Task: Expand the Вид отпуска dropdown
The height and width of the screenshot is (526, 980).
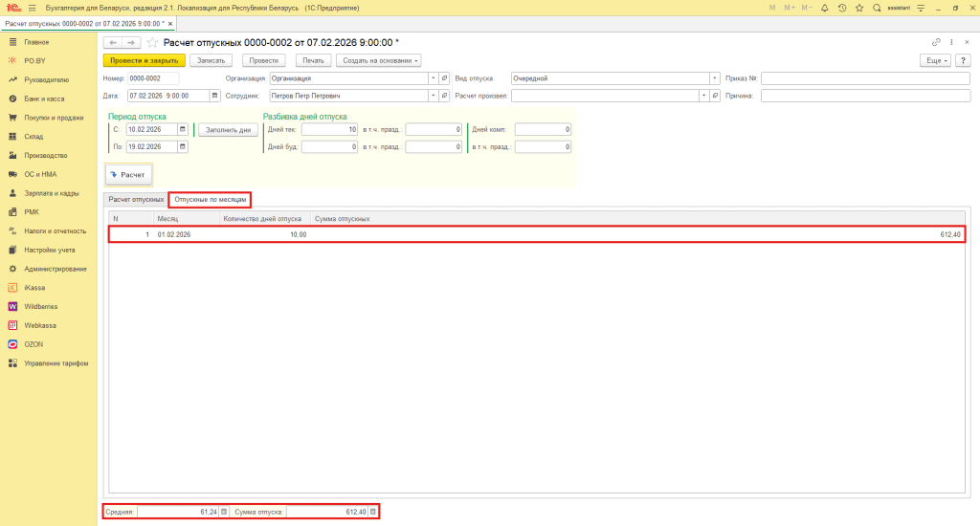Action: pyautogui.click(x=714, y=78)
